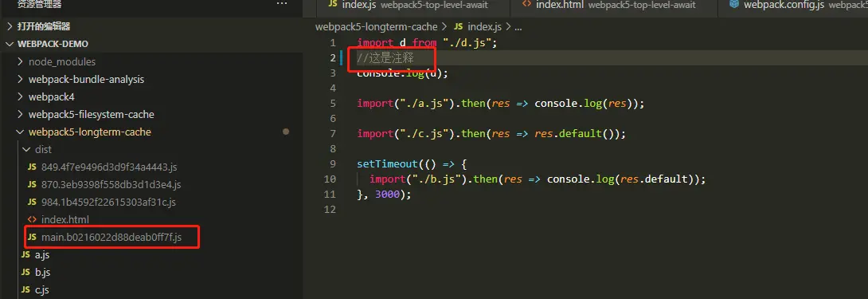This screenshot has width=868, height=299.
Task: Click the HTML icon on index.html tab
Action: [x=527, y=4]
